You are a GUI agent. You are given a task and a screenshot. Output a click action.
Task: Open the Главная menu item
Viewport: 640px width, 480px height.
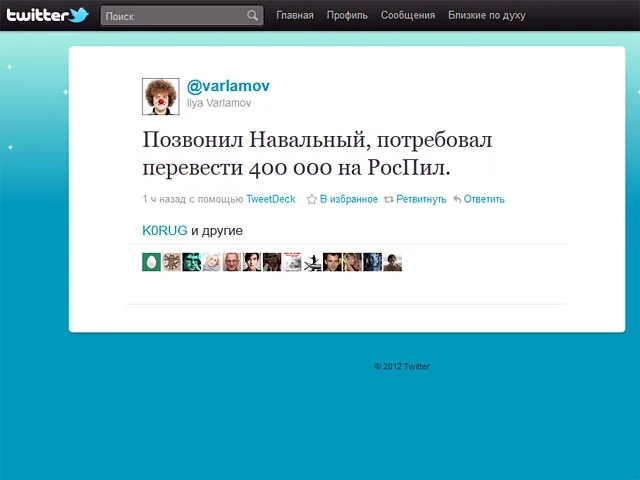click(295, 15)
